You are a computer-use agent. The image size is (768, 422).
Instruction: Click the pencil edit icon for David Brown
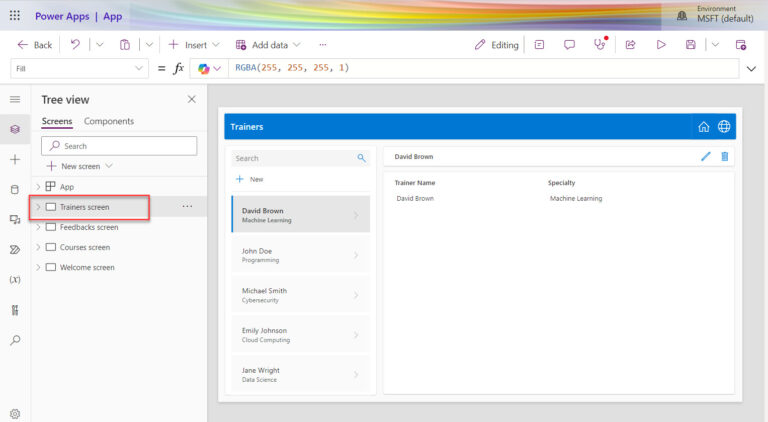(705, 157)
